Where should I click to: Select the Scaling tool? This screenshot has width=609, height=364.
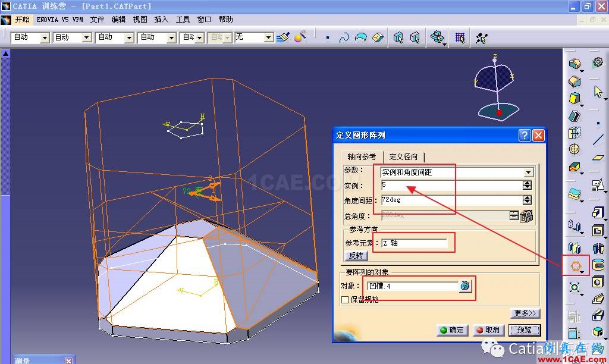tap(575, 287)
